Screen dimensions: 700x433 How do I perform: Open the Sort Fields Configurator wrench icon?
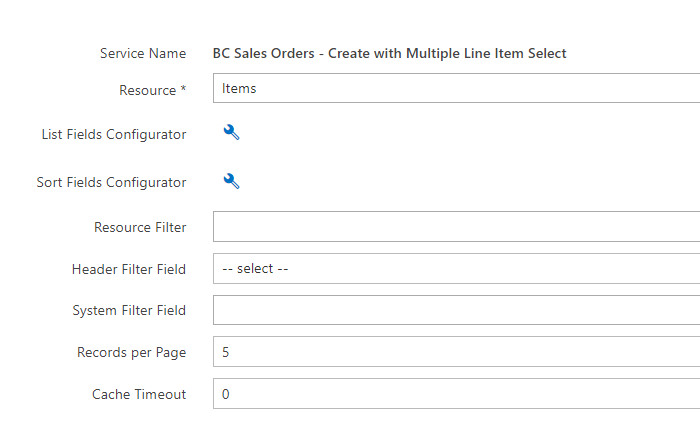(x=231, y=181)
